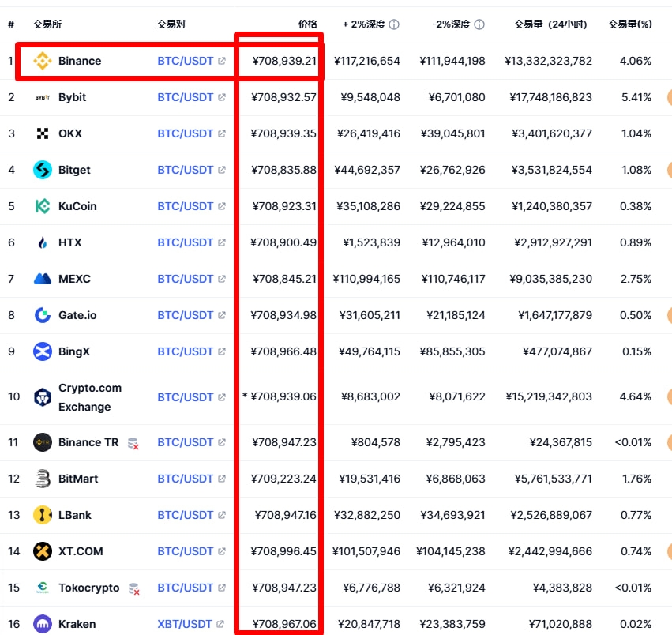Select Gate.io price ¥708,934.98
Viewport: 672px width, 635px height.
coord(283,315)
